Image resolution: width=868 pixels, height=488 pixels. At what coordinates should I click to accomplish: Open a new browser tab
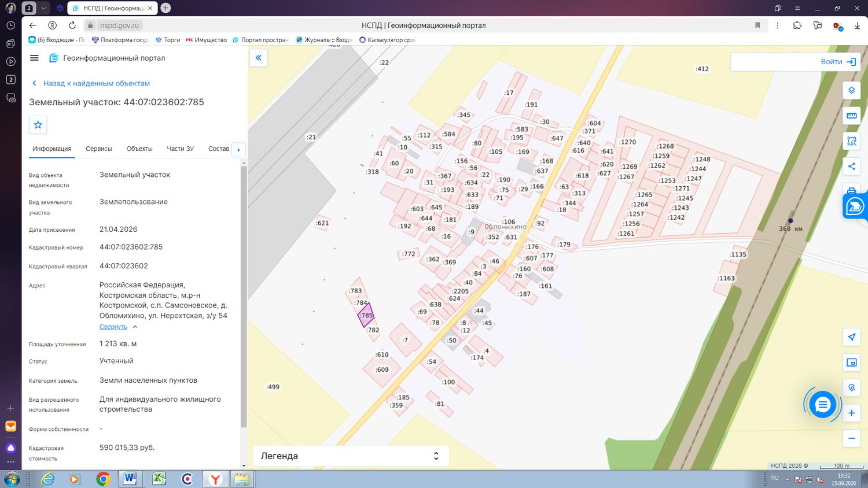(x=165, y=8)
